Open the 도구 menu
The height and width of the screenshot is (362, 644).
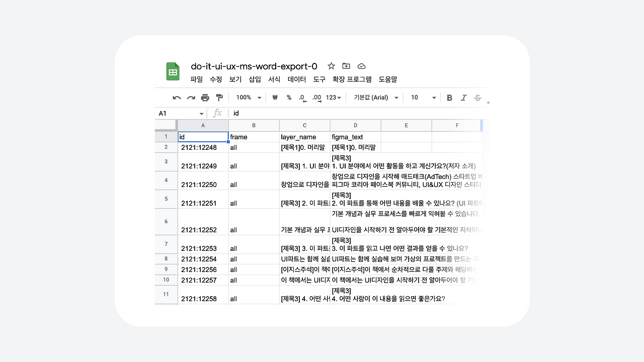319,79
